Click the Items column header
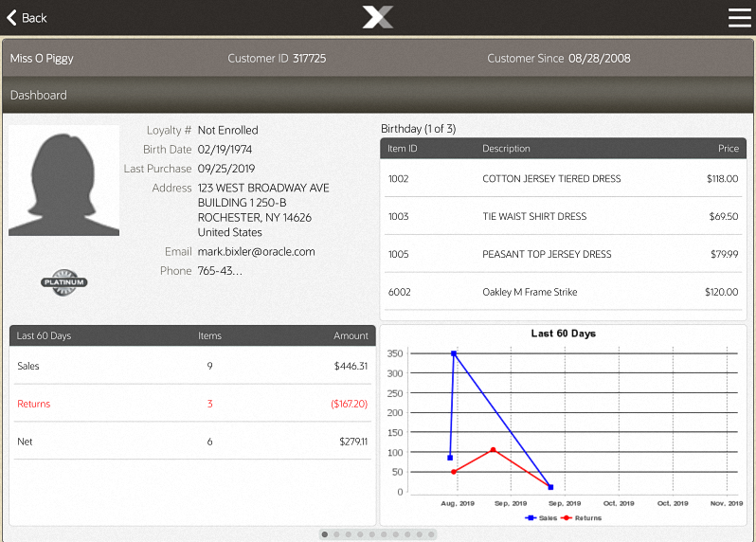The width and height of the screenshot is (756, 542). click(209, 335)
